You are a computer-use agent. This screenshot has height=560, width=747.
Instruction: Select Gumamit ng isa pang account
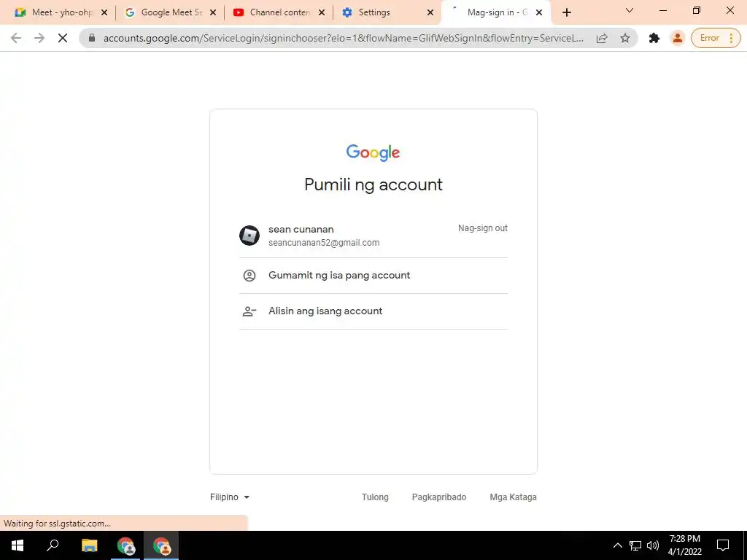click(373, 276)
